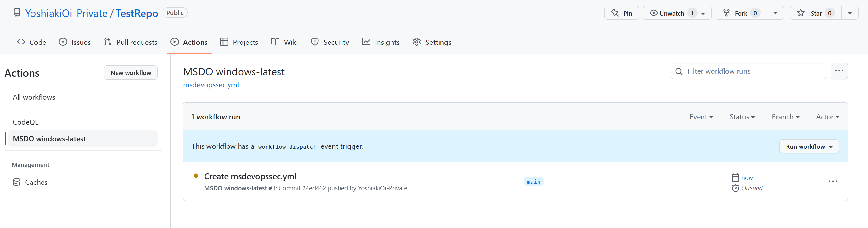
Task: Click the New workflow button
Action: (131, 72)
